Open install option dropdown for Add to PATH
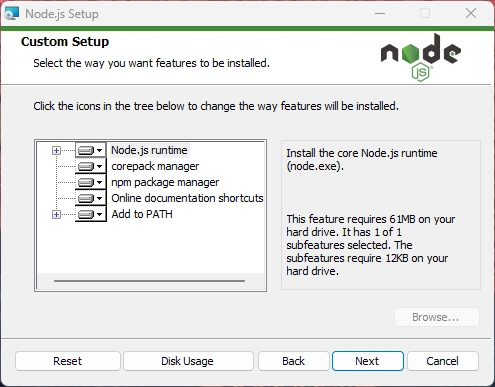The height and width of the screenshot is (387, 495). pyautogui.click(x=91, y=214)
